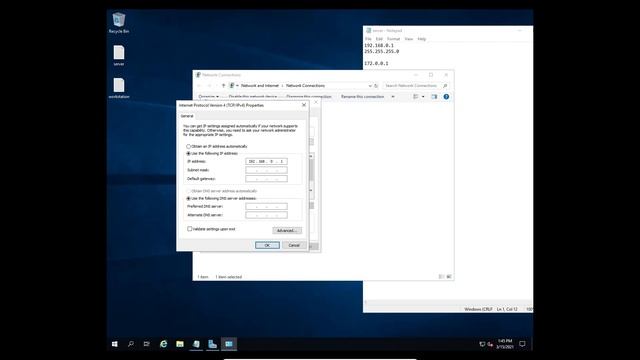Expand the toolbar overflow arrow after Rename
640x360 pixels.
(x=393, y=97)
